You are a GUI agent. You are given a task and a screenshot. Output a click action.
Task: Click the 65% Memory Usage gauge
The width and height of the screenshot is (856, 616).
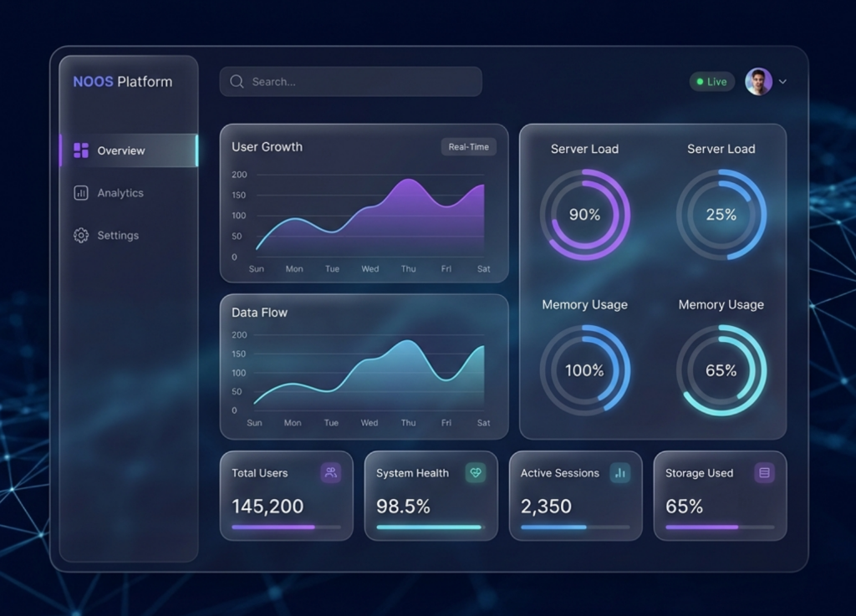tap(721, 370)
